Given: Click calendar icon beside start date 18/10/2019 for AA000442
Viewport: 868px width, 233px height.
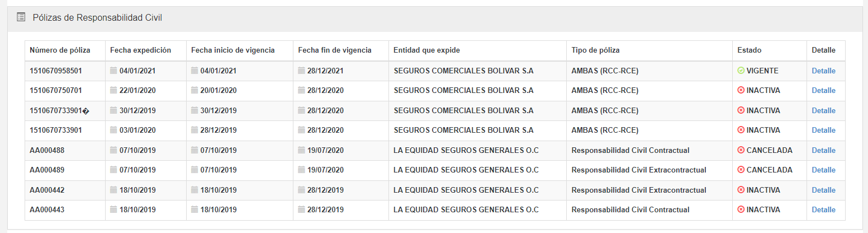Looking at the screenshot, I should tap(195, 190).
